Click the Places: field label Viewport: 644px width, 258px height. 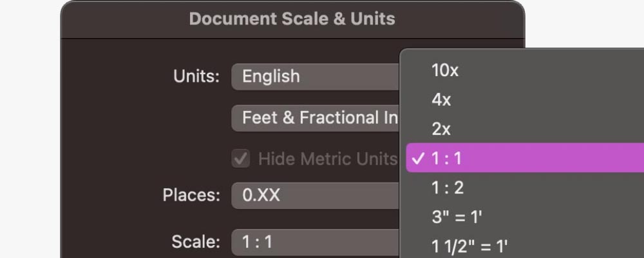pyautogui.click(x=191, y=195)
